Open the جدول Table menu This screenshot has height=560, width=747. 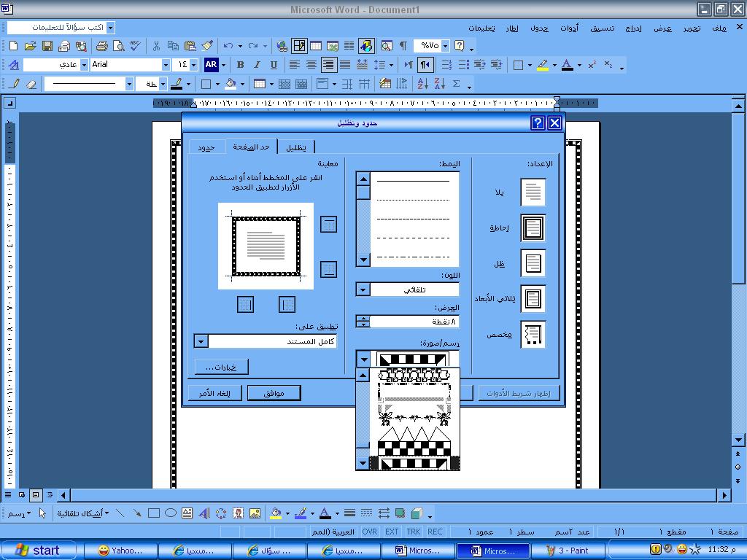tap(539, 28)
